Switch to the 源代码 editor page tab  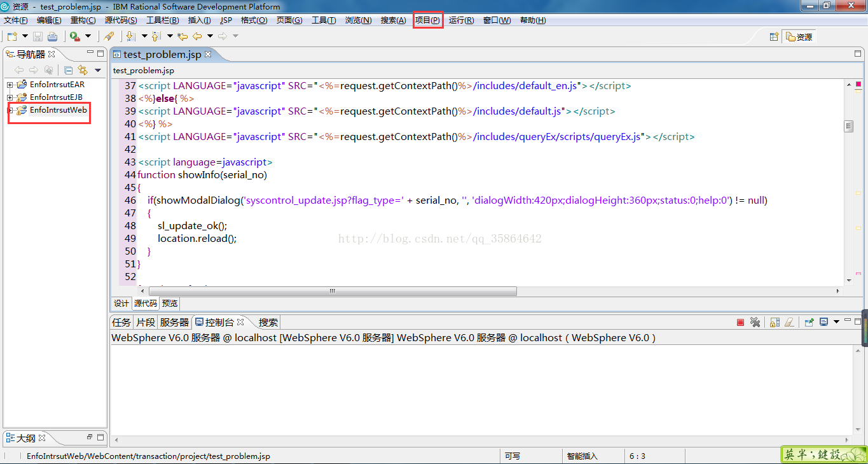[x=145, y=304]
